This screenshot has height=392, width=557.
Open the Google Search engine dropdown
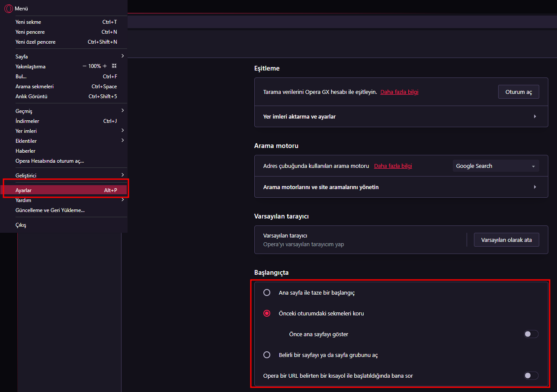click(496, 166)
